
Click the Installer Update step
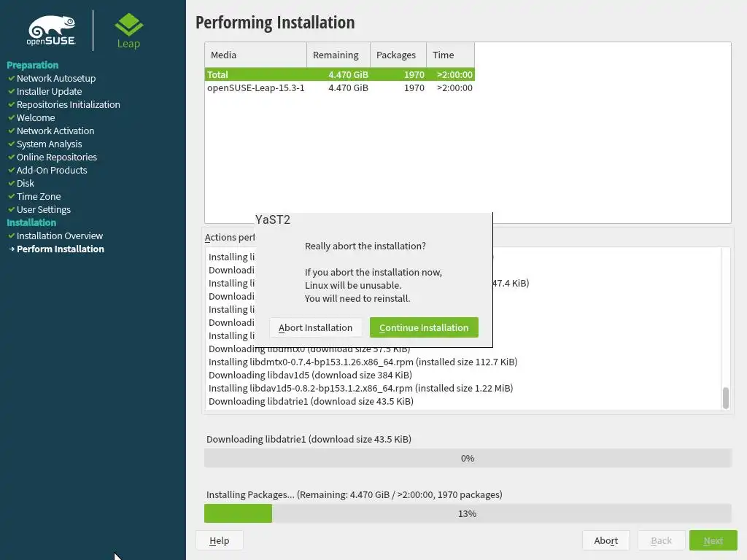49,91
